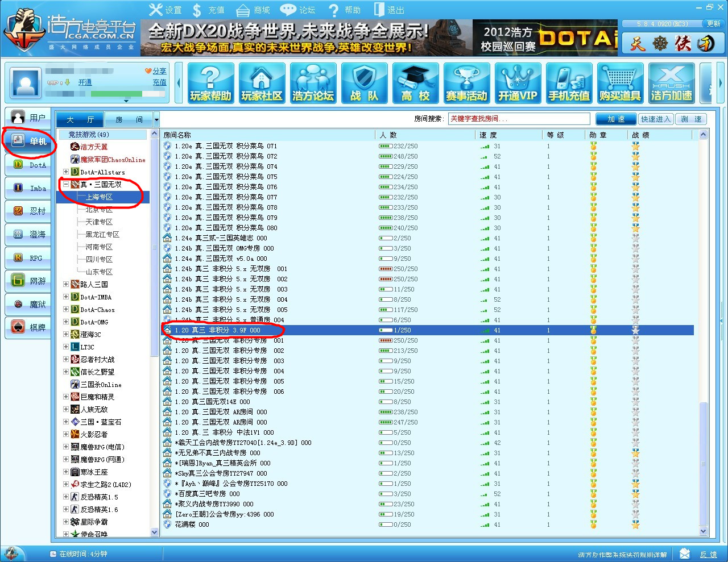Open the 战队 team icon
Viewport: 728px width, 562px height.
364,83
